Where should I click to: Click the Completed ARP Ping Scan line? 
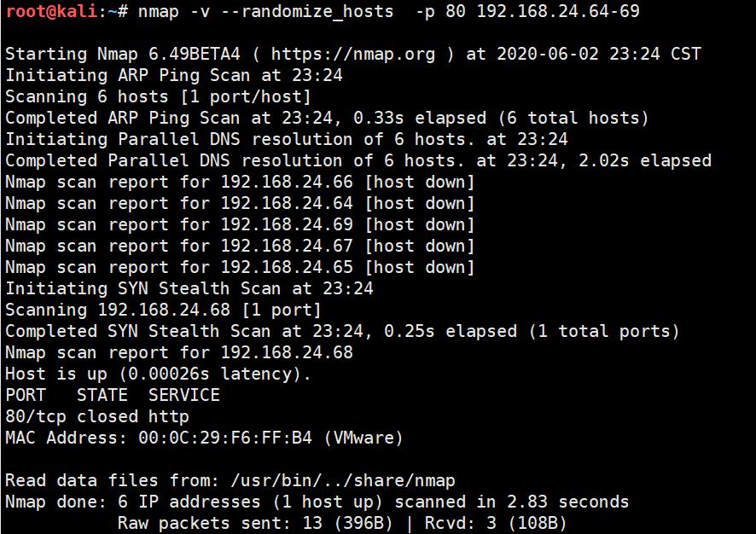pyautogui.click(x=328, y=118)
